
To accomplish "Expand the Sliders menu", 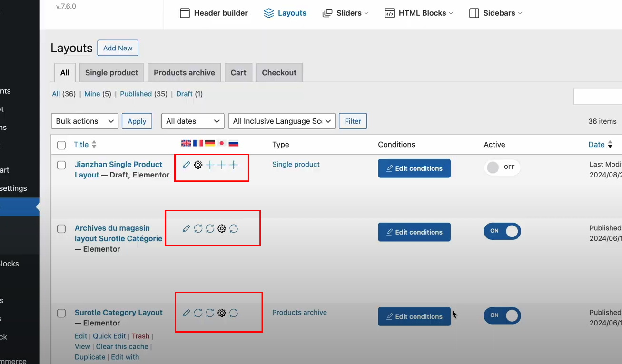I will click(346, 13).
